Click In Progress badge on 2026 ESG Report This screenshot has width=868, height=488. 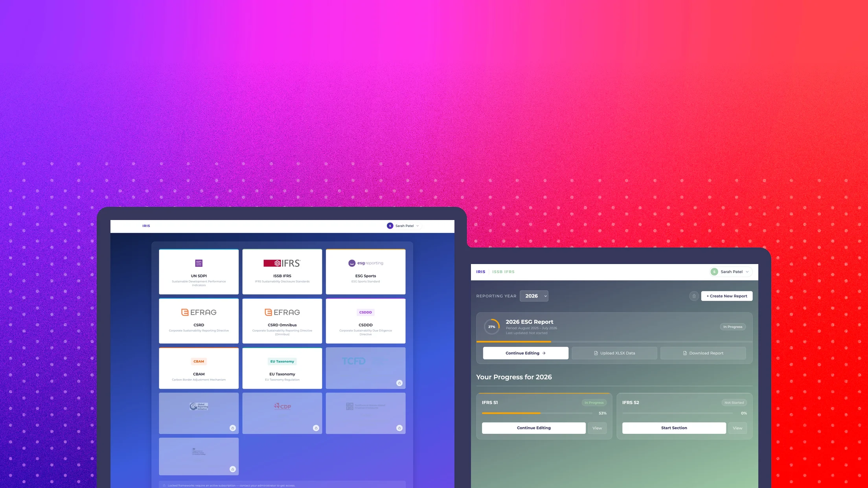click(733, 327)
